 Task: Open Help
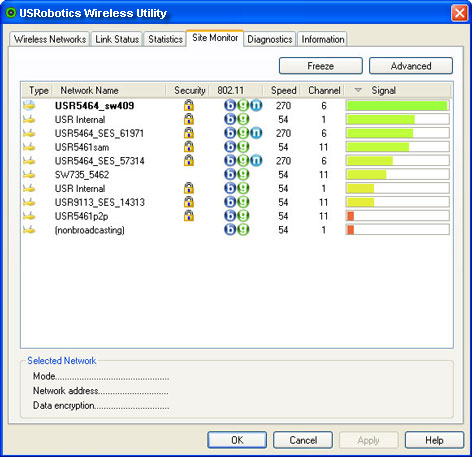coord(434,440)
